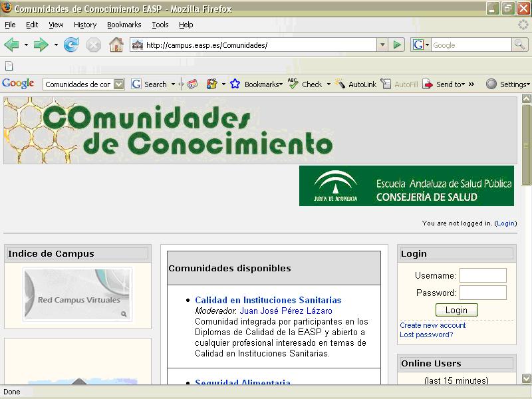Open the Create new account link
Viewport: 532px width, 399px height.
(x=432, y=325)
